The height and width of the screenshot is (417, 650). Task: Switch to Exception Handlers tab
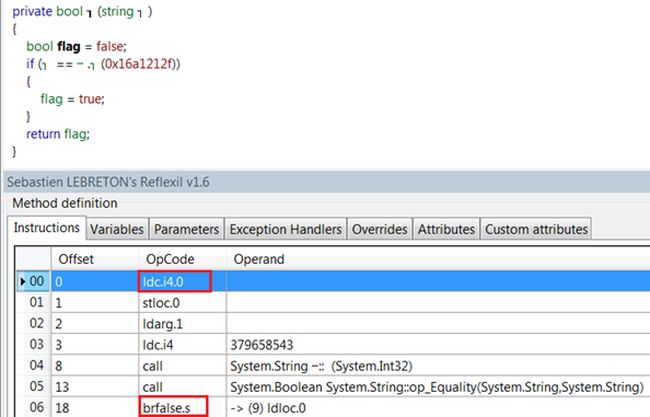(286, 229)
